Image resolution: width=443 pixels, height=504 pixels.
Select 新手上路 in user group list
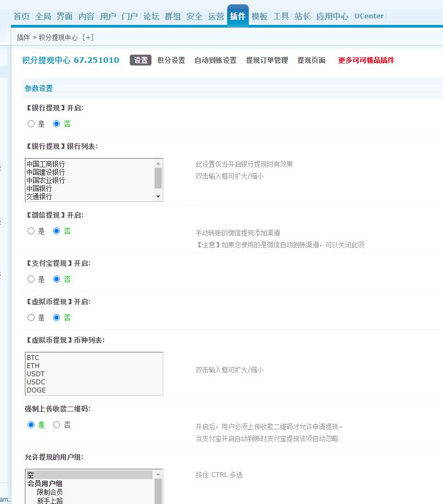tap(50, 501)
